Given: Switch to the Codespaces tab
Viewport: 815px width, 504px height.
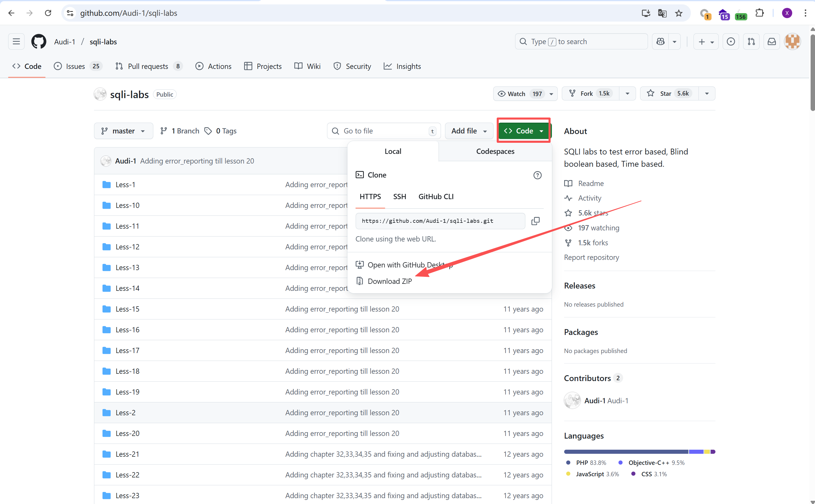Looking at the screenshot, I should [x=495, y=151].
